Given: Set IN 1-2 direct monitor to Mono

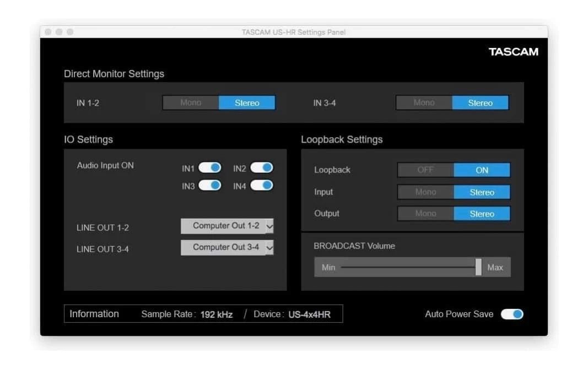Looking at the screenshot, I should pyautogui.click(x=191, y=103).
